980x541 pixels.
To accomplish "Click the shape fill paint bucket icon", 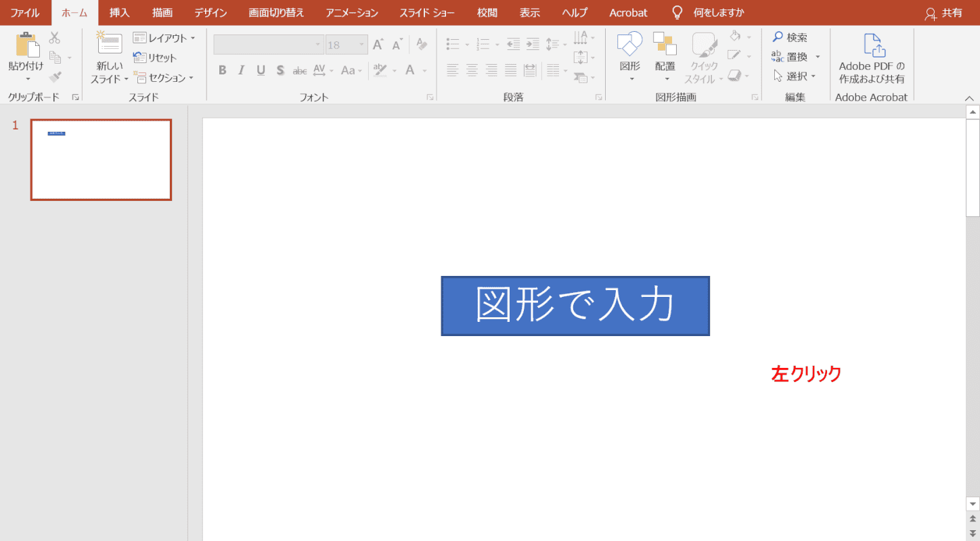I will 736,37.
